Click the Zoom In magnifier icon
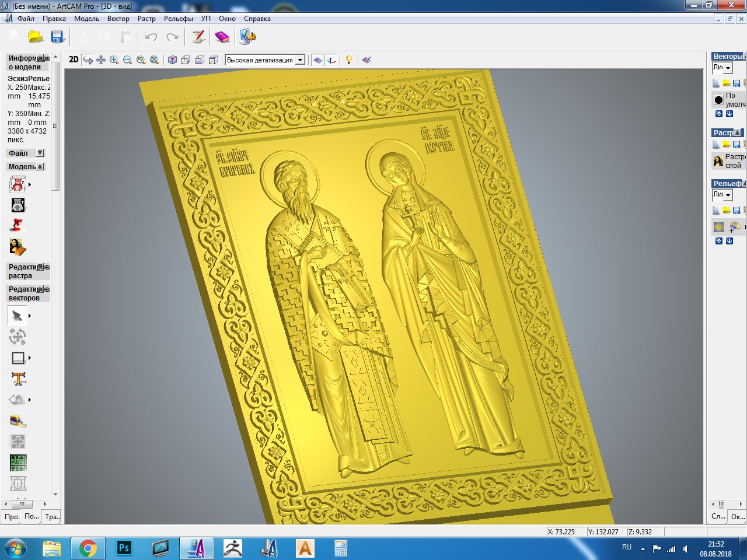Image resolution: width=747 pixels, height=560 pixels. (x=114, y=60)
